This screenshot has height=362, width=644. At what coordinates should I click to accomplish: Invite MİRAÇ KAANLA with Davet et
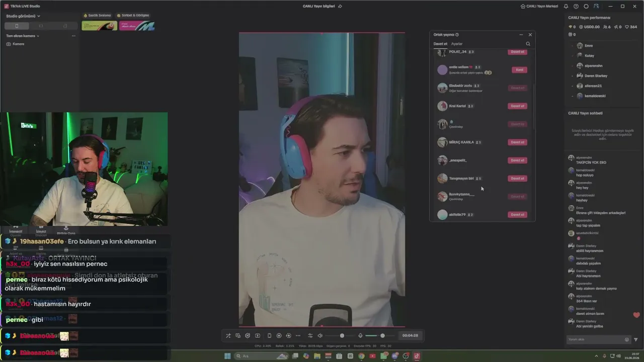[518, 142]
